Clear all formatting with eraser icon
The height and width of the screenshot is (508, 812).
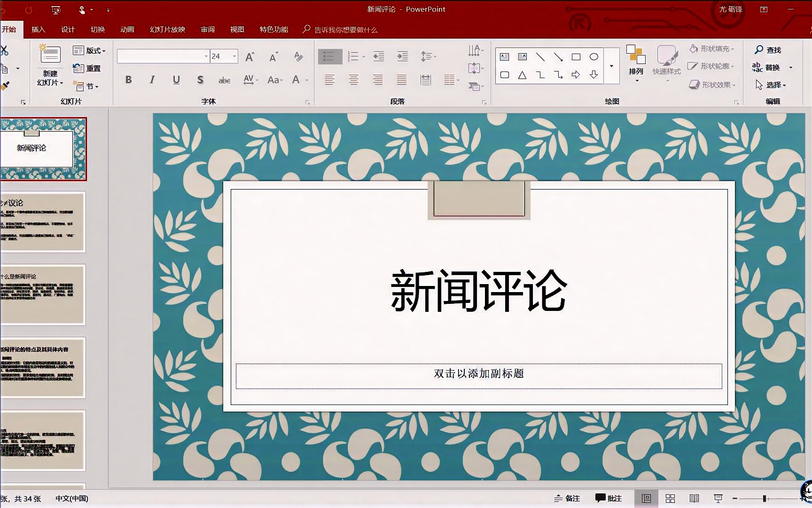tap(298, 57)
